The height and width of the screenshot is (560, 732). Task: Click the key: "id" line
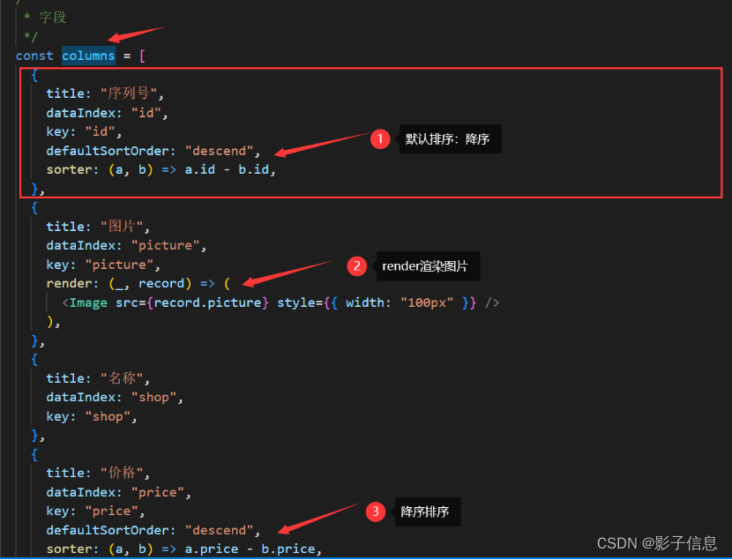pos(84,131)
